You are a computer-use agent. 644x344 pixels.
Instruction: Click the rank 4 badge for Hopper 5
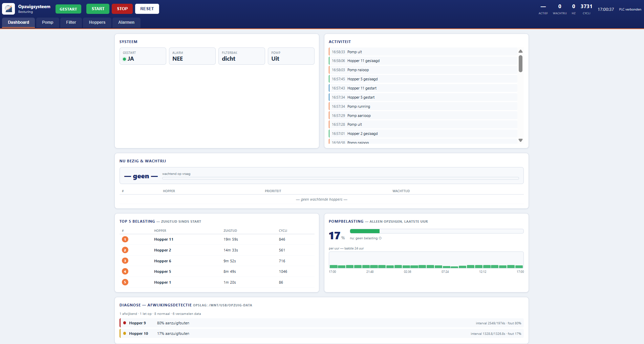click(x=125, y=271)
